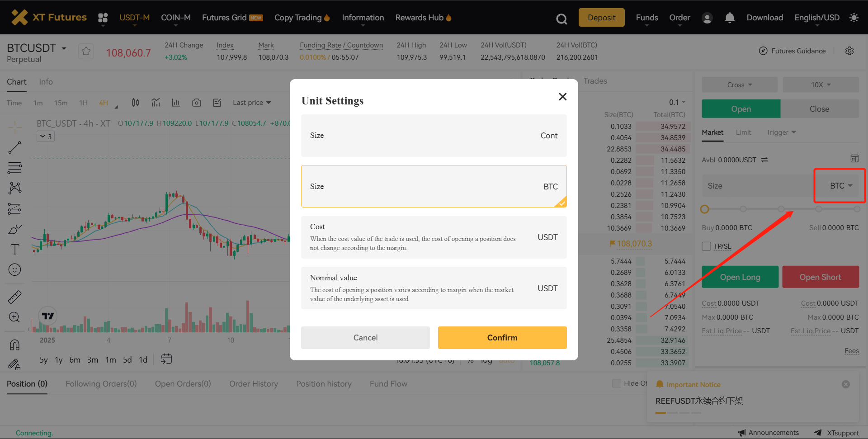Viewport: 868px width, 439px height.
Task: Expand the BTC size unit dropdown
Action: coord(840,186)
